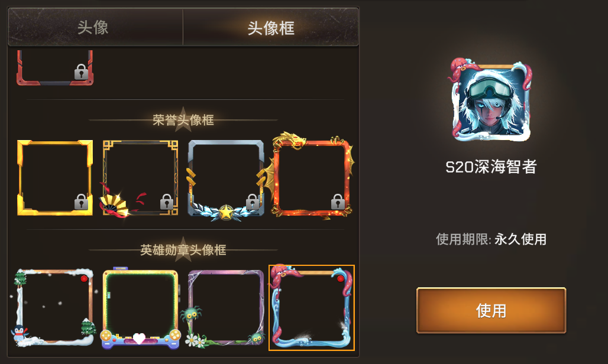Select the red dragon honor frame
The image size is (608, 364).
312,176
